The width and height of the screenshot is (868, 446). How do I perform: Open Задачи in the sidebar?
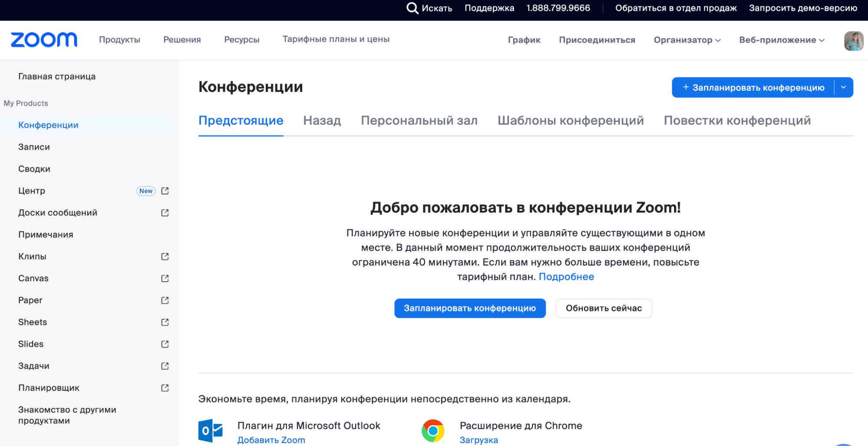pos(34,366)
